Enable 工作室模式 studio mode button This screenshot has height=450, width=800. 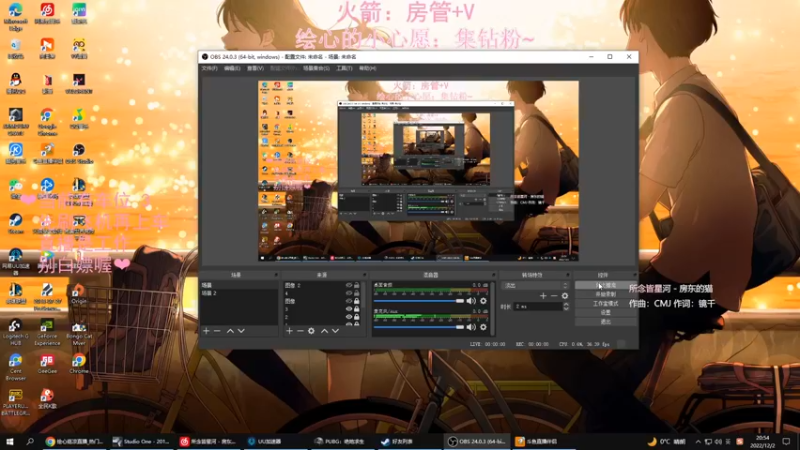click(606, 304)
